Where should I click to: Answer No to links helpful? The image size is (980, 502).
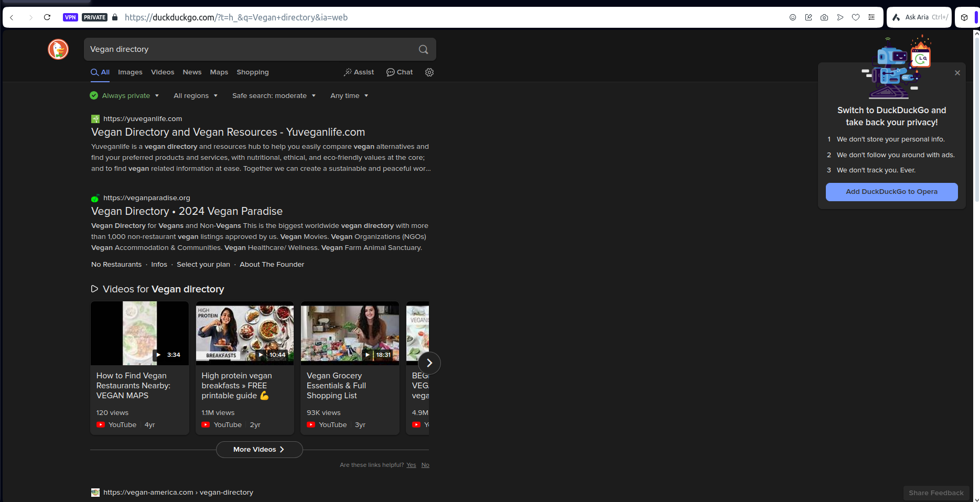point(425,465)
